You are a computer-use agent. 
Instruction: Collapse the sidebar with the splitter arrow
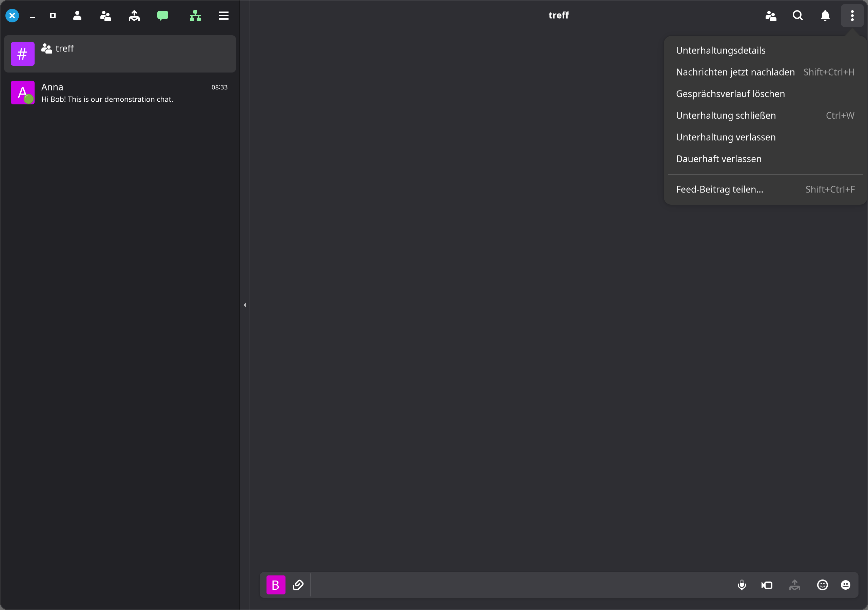[x=245, y=305]
